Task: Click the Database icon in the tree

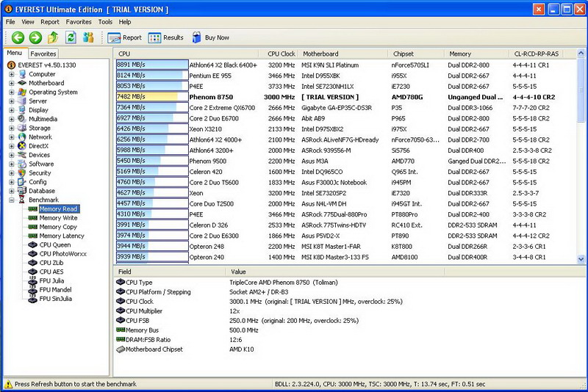Action: pos(22,191)
